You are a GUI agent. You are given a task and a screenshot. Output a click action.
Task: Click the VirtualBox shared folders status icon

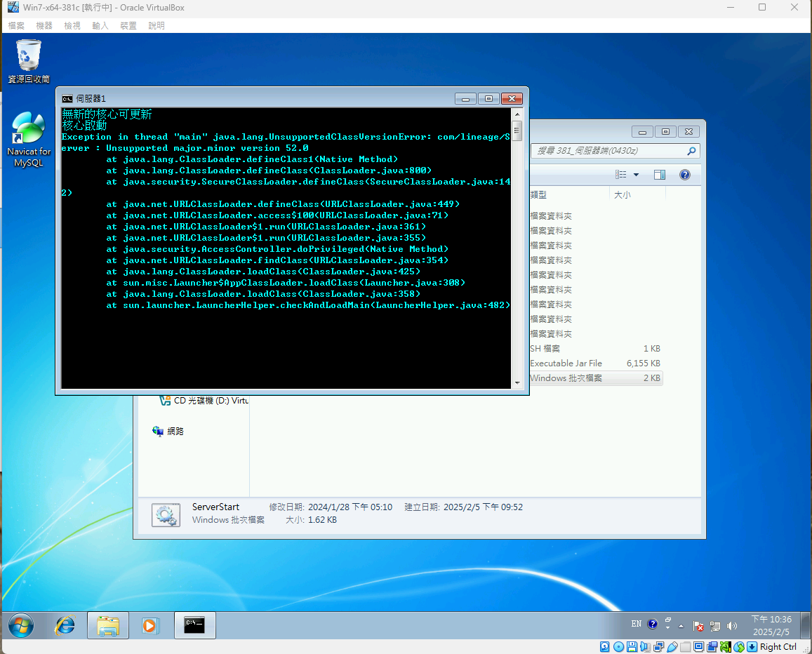tap(686, 647)
